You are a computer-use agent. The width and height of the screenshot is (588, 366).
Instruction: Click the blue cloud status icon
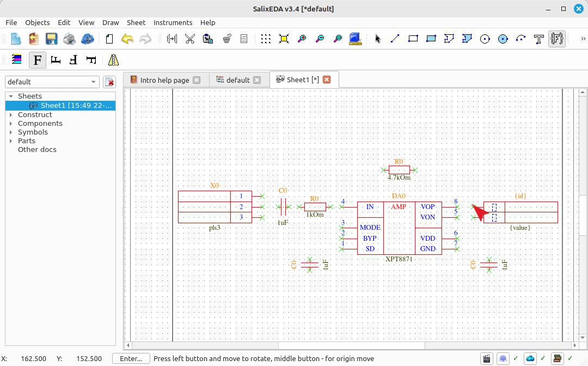click(x=530, y=358)
